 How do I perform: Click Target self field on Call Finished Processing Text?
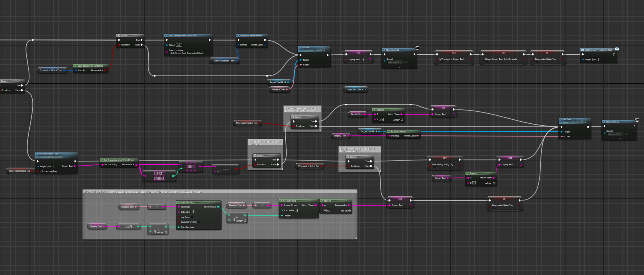pos(595,59)
